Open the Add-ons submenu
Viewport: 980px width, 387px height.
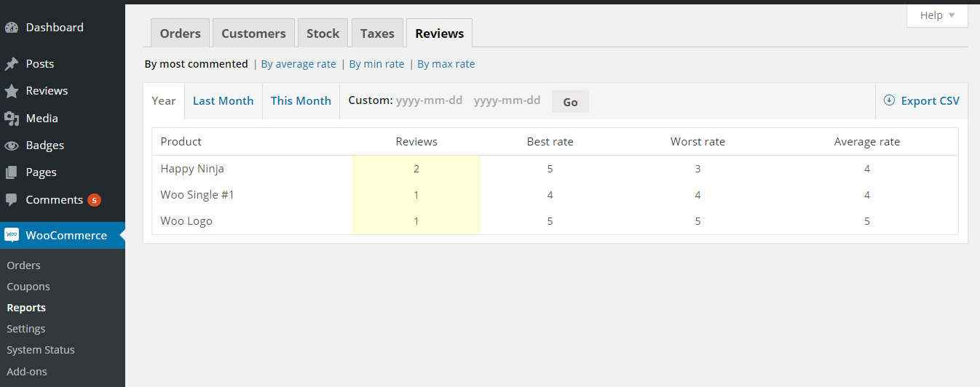(x=27, y=371)
